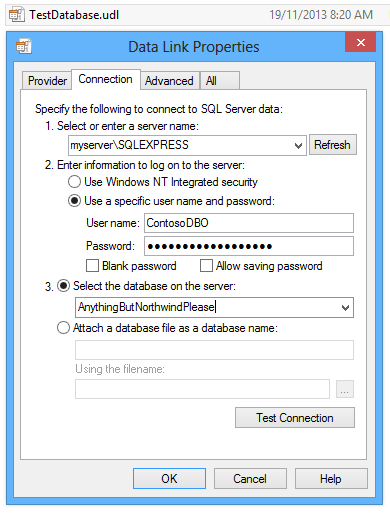The width and height of the screenshot is (390, 517).
Task: Open the Advanced tab
Action: pos(169,81)
